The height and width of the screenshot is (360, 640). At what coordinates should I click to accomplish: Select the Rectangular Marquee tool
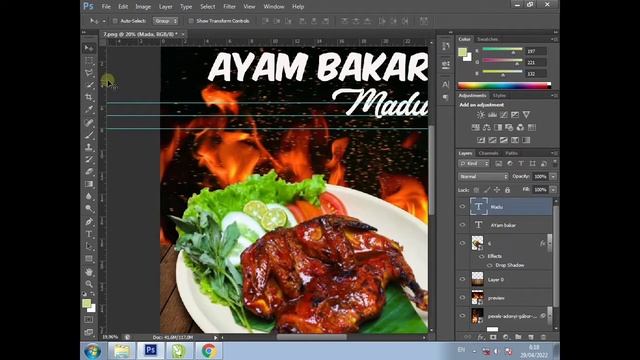coord(89,61)
